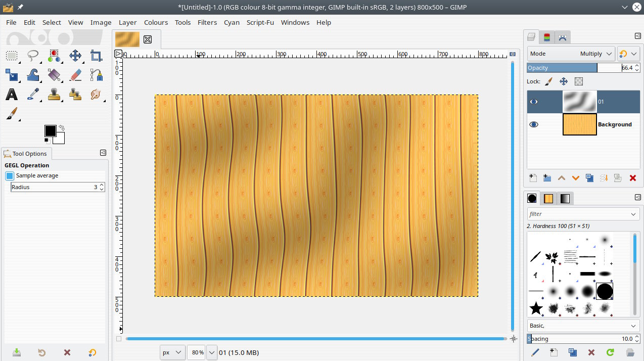The image size is (644, 361).
Task: Select the Move tool in toolbox
Action: (x=75, y=56)
